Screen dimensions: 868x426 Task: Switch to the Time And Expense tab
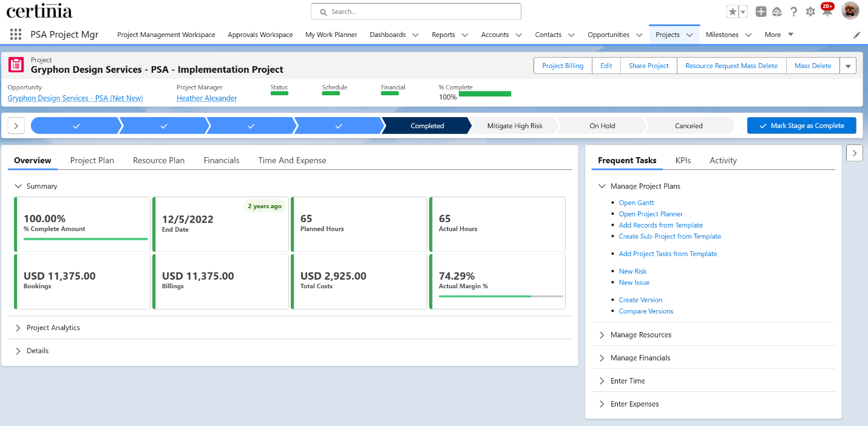click(x=293, y=160)
